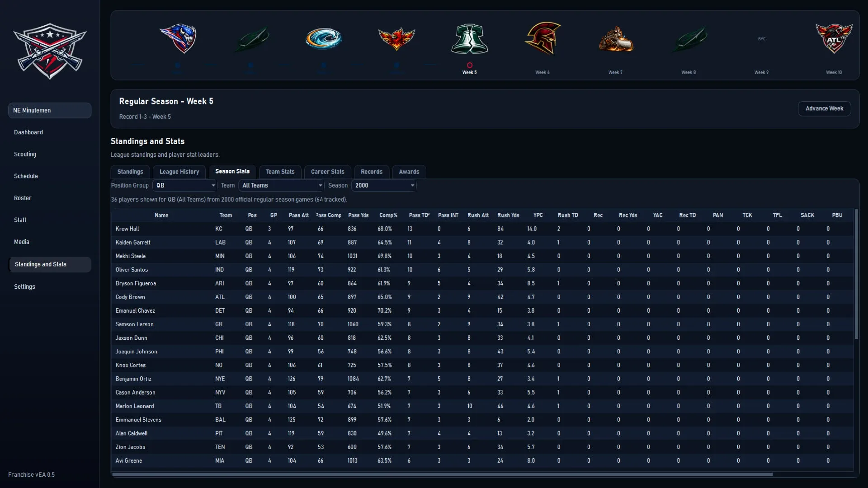Sort by the Pass Att column header
Viewport: 868px width, 488px height.
coord(298,215)
